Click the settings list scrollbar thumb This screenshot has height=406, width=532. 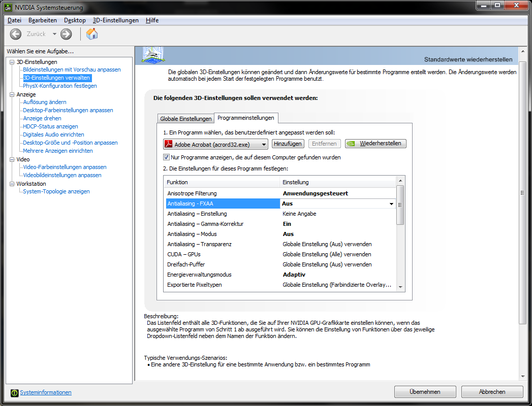(x=400, y=205)
